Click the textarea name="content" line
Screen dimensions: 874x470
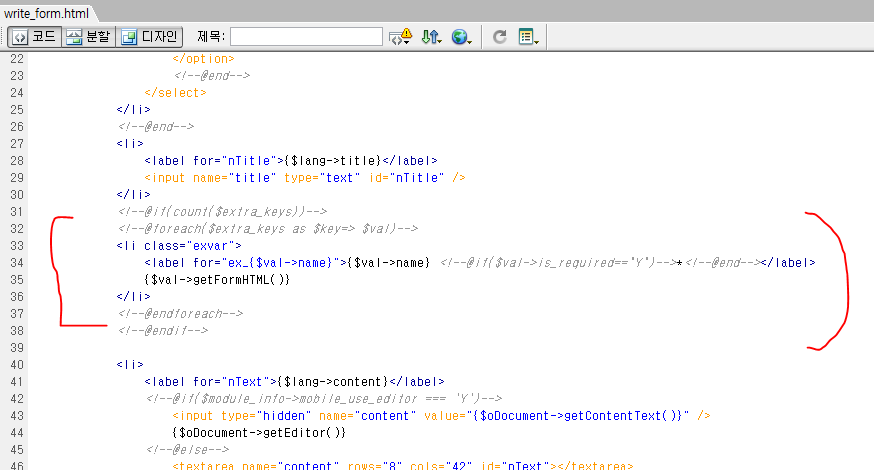(402, 466)
